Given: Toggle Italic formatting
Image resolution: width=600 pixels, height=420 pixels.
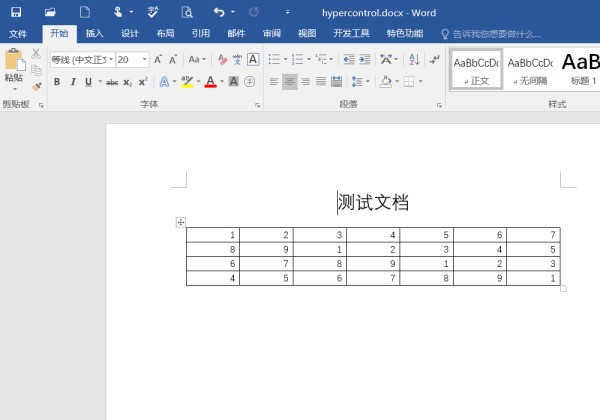Looking at the screenshot, I should click(x=71, y=82).
